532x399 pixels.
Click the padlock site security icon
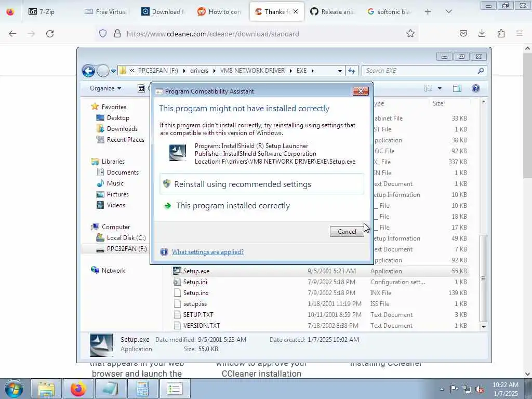click(117, 34)
